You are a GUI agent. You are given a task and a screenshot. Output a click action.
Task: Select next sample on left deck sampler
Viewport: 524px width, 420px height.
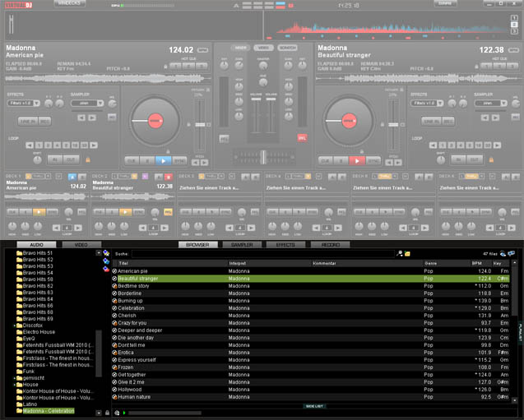[92, 118]
